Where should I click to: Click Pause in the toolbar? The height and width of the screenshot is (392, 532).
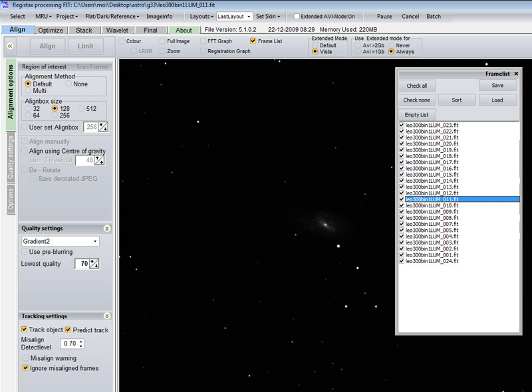coord(384,16)
